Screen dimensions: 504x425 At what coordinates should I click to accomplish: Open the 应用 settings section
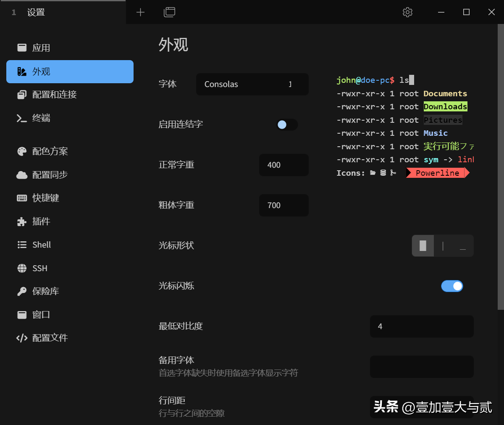click(x=70, y=48)
